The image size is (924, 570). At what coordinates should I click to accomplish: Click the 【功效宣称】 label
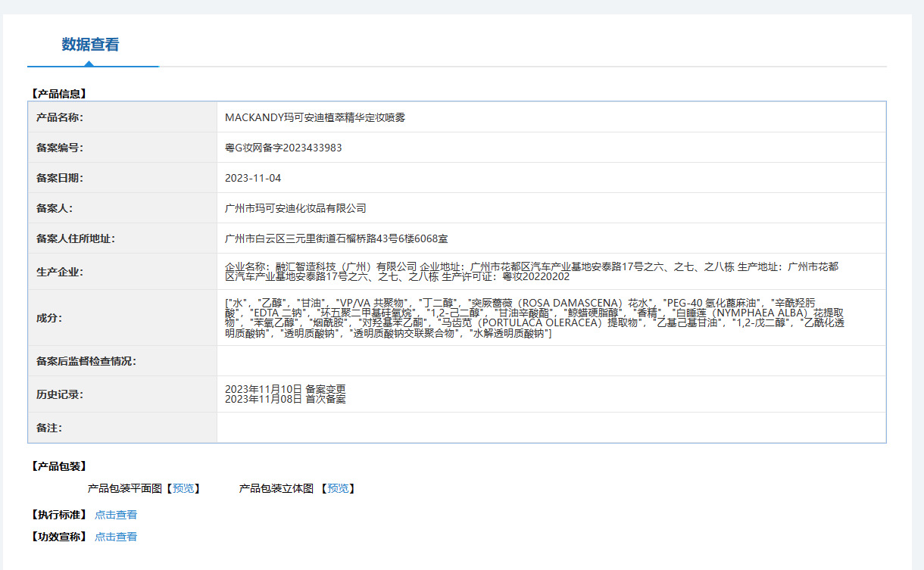[x=59, y=537]
